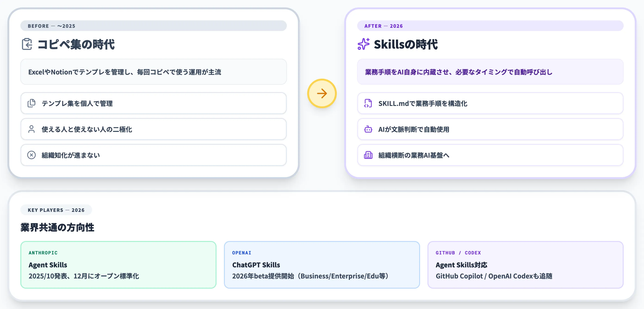The image size is (644, 309).
Task: Click the Agent Skills対応 title
Action: click(461, 265)
